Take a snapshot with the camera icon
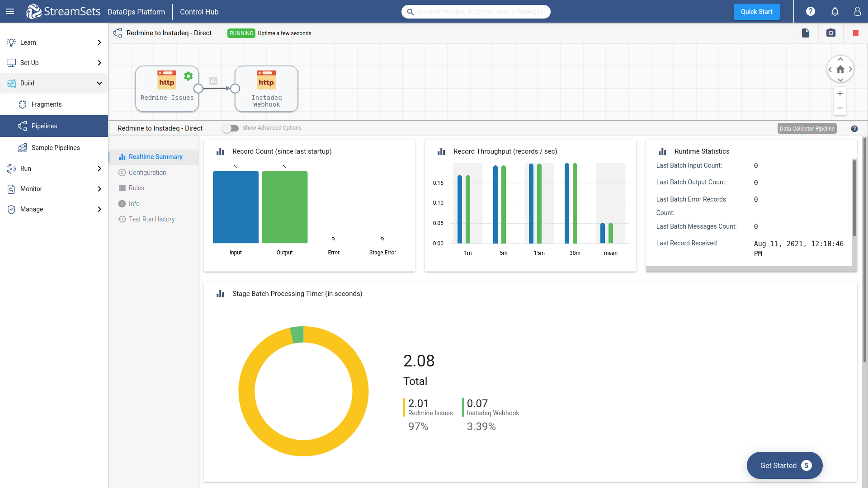The image size is (868, 488). [831, 33]
